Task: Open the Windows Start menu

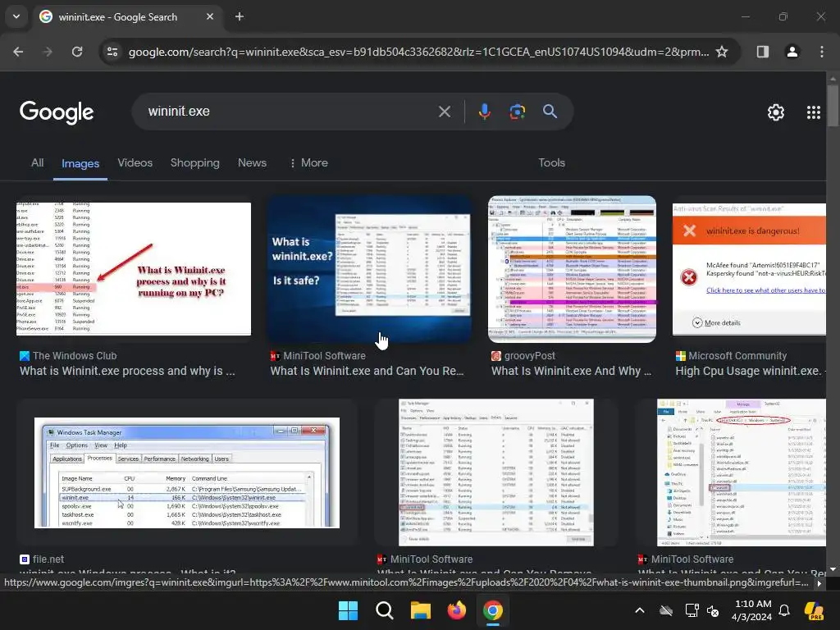Action: (x=348, y=610)
